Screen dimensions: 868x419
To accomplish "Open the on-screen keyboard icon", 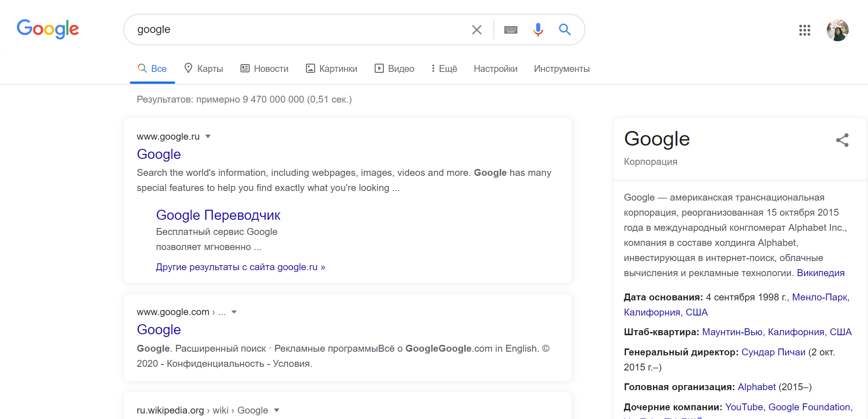I will point(511,30).
